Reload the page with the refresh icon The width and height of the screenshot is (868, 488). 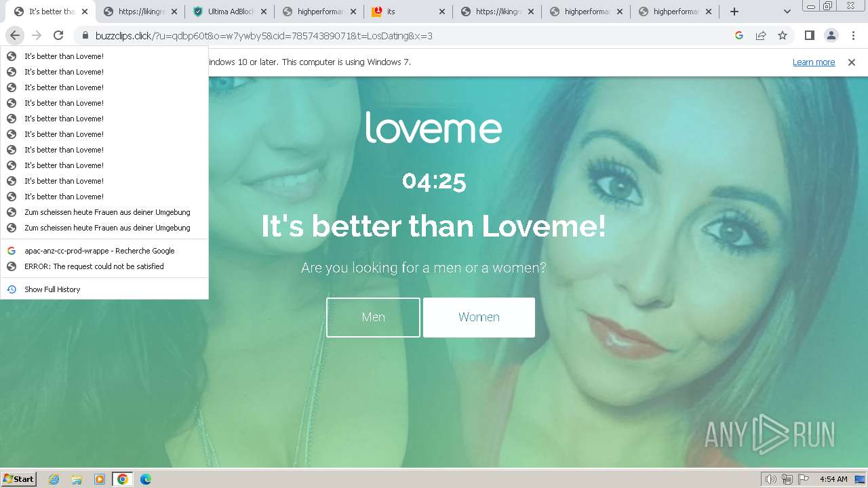click(58, 36)
